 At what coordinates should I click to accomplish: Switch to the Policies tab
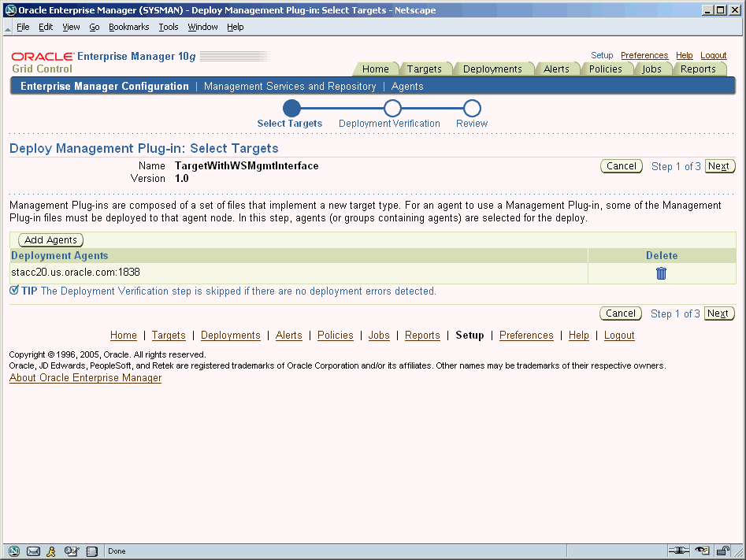tap(605, 69)
